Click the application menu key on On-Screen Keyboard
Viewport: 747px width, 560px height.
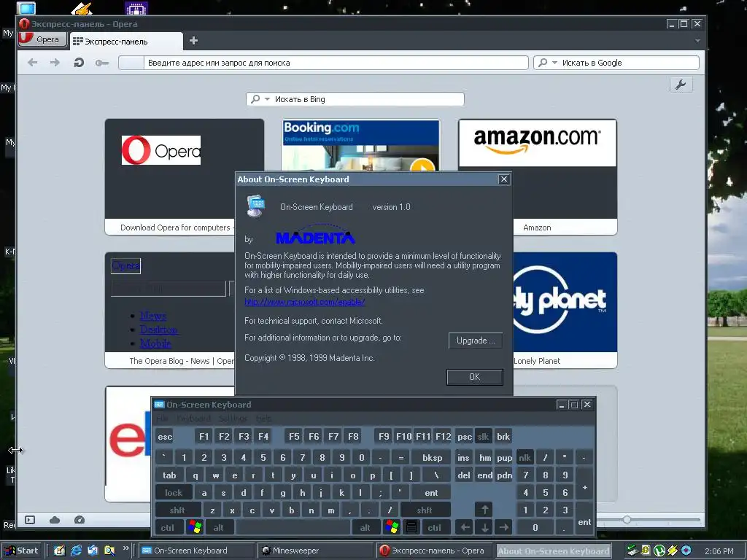[411, 527]
